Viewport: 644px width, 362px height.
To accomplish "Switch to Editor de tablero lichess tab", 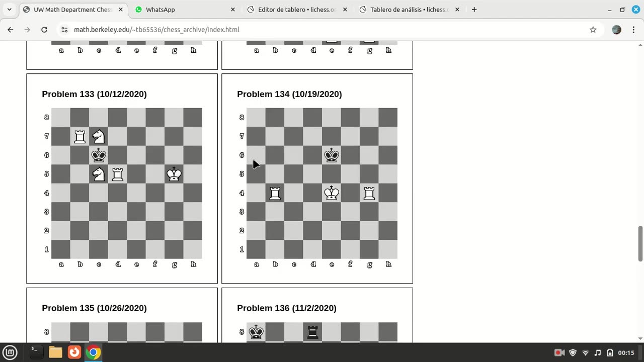I will [x=297, y=10].
